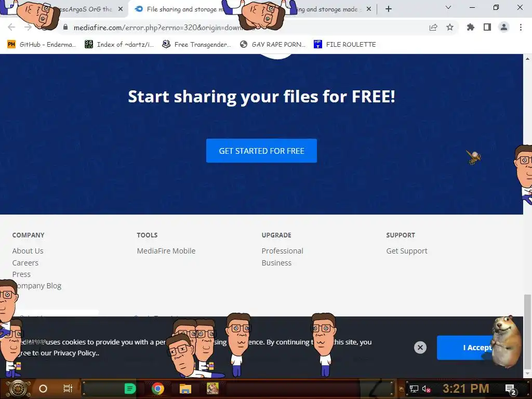Click the address bar URL field
Screen dimensions: 532x399
[237, 28]
